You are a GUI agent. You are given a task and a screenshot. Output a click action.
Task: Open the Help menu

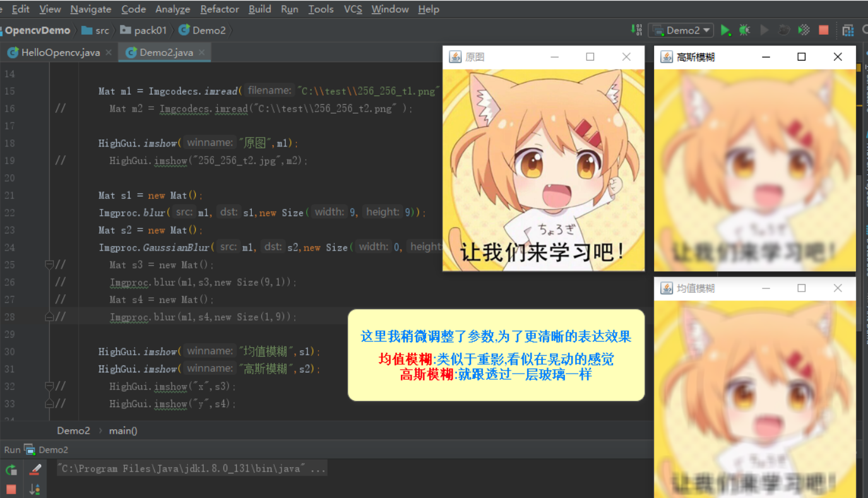point(429,9)
